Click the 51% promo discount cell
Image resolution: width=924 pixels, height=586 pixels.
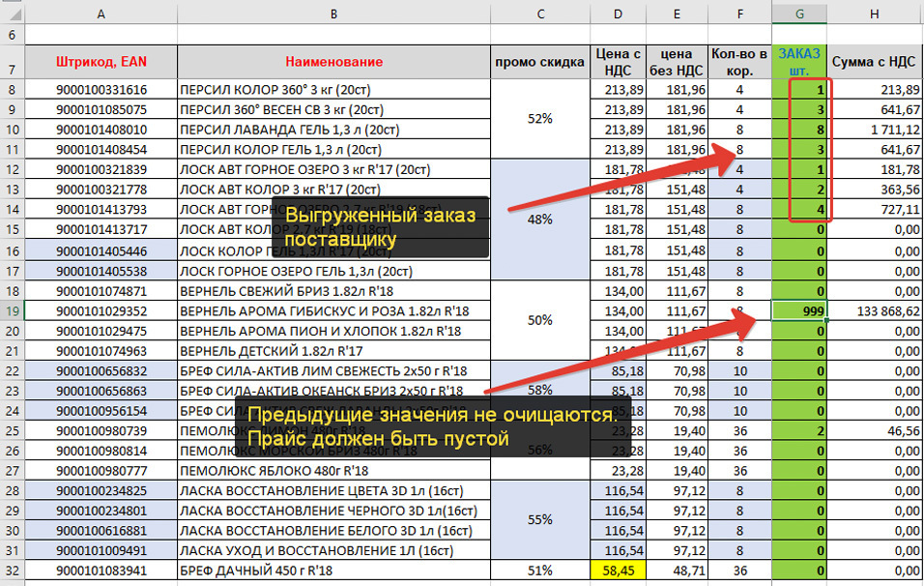540,571
